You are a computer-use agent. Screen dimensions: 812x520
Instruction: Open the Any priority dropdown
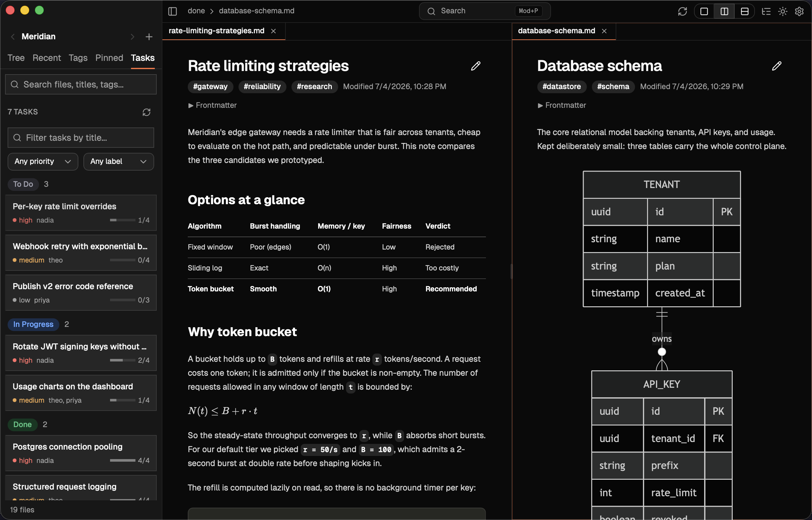click(x=43, y=161)
